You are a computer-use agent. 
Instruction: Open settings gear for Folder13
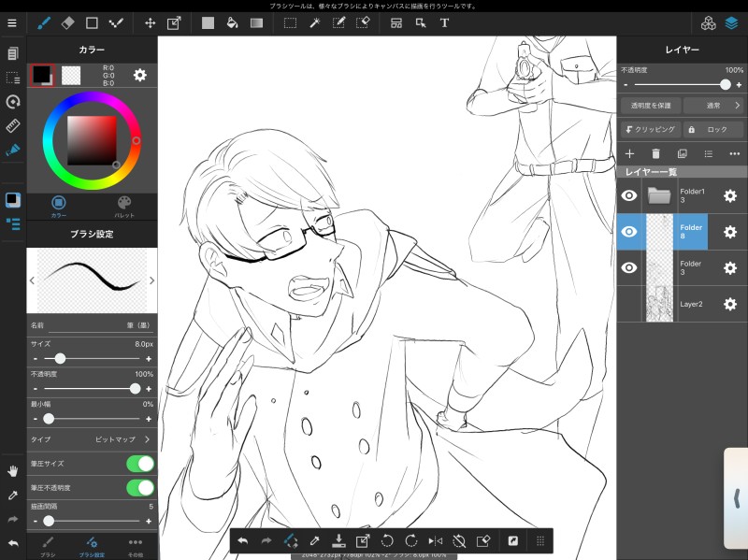point(730,195)
